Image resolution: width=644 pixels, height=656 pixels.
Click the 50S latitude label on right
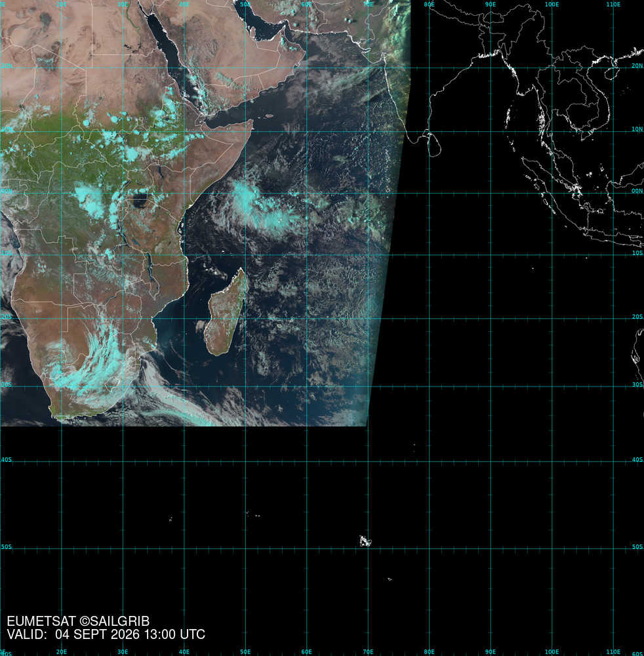tap(637, 546)
